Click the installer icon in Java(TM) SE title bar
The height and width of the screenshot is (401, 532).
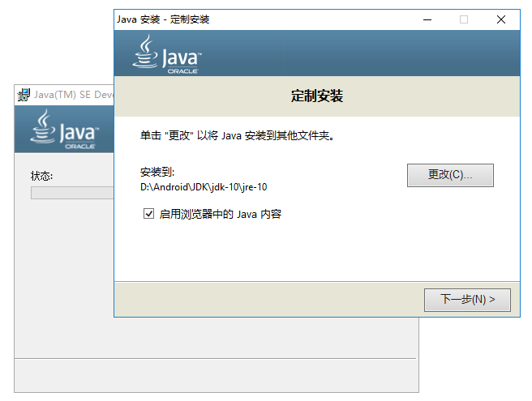click(x=24, y=95)
